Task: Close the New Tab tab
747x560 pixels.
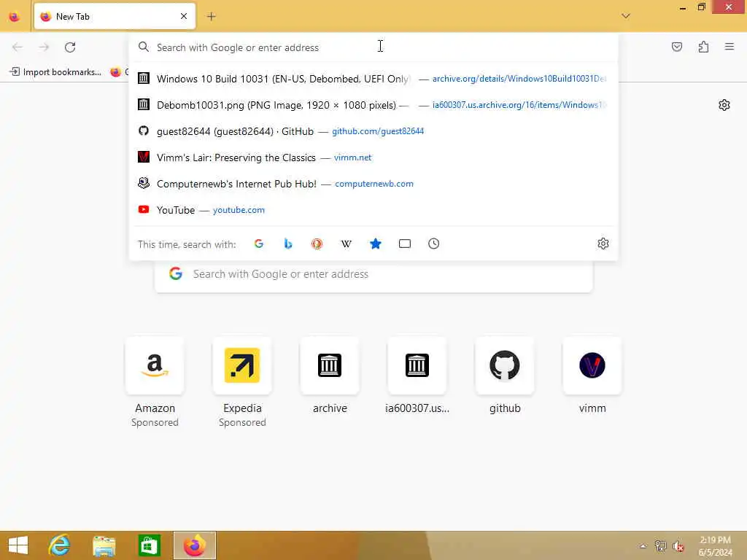Action: point(184,16)
